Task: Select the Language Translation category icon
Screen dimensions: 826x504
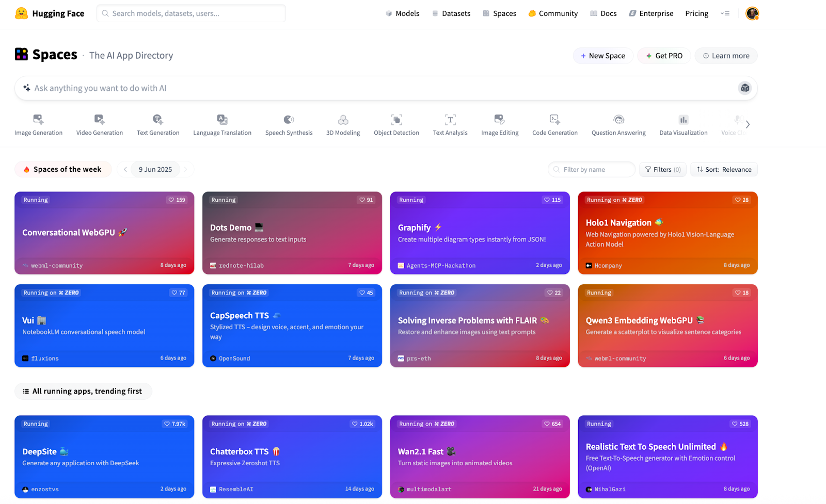Action: [x=222, y=119]
